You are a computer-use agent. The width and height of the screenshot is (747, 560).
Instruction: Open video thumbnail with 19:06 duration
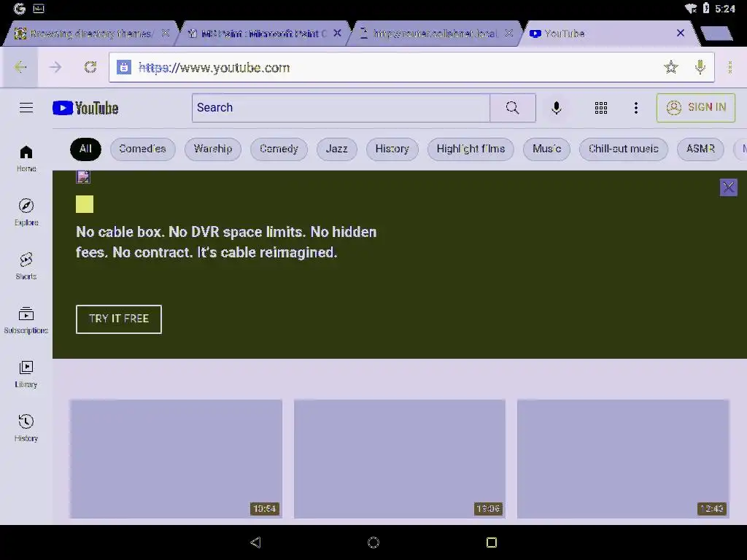[400, 459]
